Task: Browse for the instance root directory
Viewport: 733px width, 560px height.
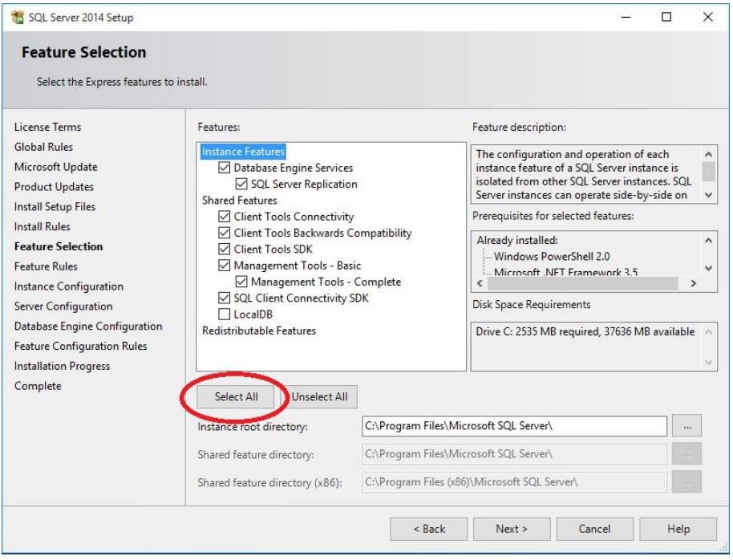Action: (686, 426)
